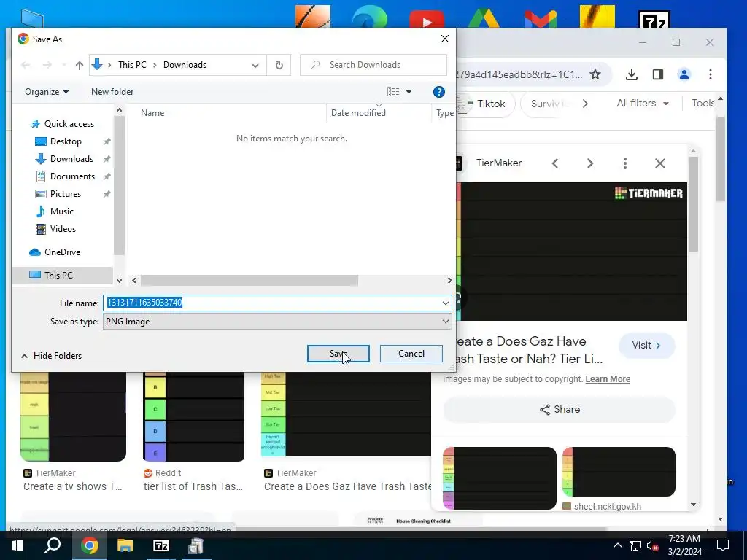Open recent locations dropdown arrow
The width and height of the screenshot is (747, 560).
(64, 65)
